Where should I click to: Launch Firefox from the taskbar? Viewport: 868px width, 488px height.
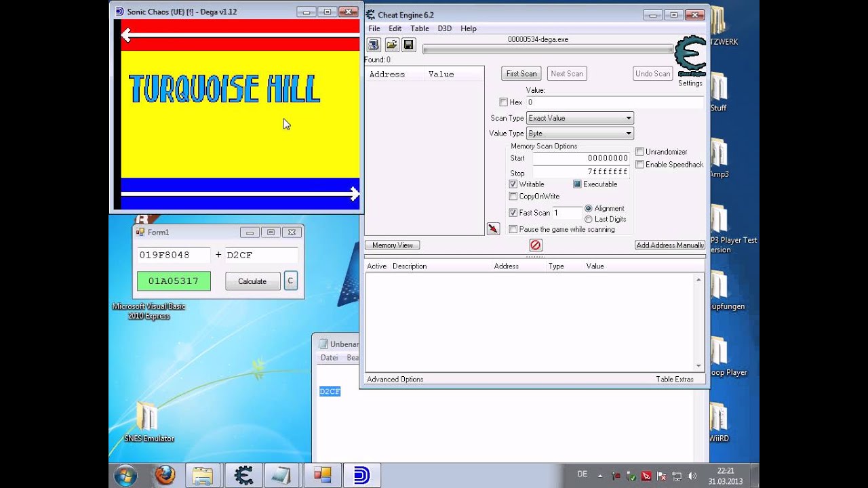click(165, 476)
